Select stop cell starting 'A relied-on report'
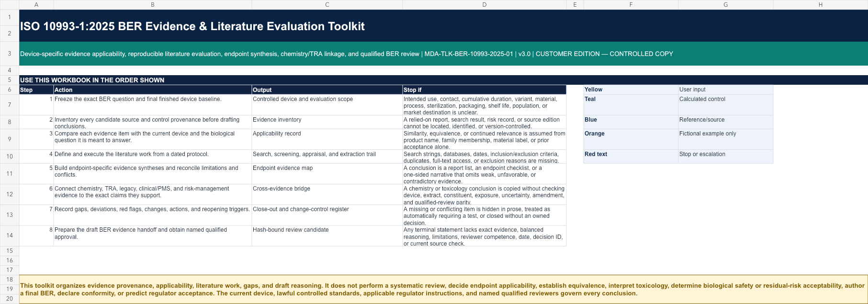The height and width of the screenshot is (304, 868). (x=485, y=122)
